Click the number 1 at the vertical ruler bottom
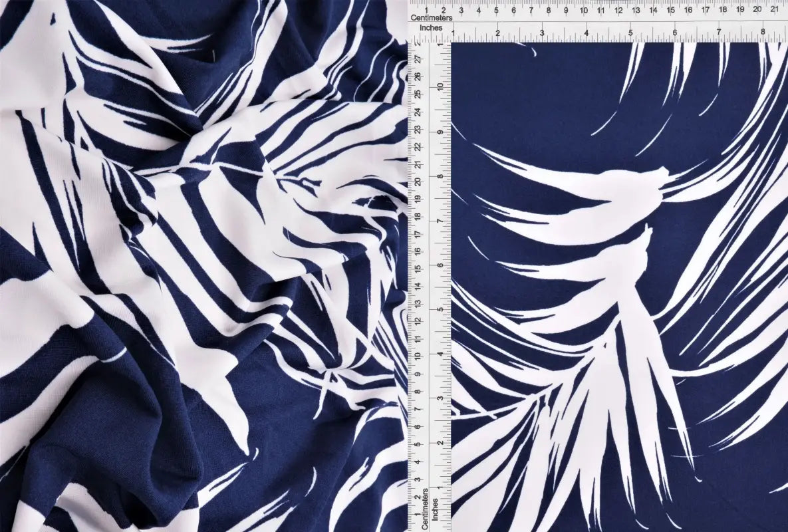Screen dimensions: 788x532 (x=417, y=514)
